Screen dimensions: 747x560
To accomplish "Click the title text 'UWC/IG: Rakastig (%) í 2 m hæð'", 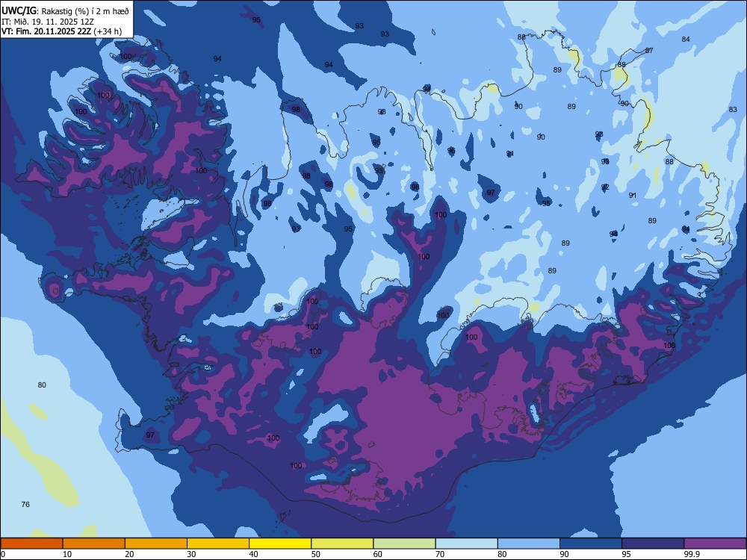I will click(x=65, y=10).
